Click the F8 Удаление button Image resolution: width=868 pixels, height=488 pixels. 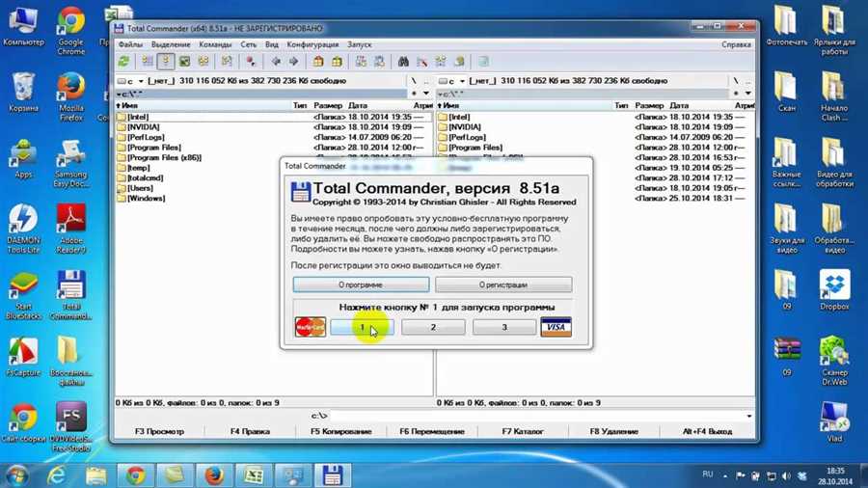pyautogui.click(x=614, y=431)
